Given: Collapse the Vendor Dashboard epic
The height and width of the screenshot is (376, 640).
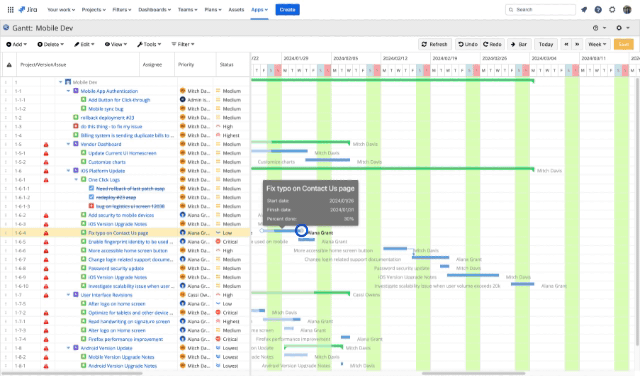Looking at the screenshot, I should point(69,144).
